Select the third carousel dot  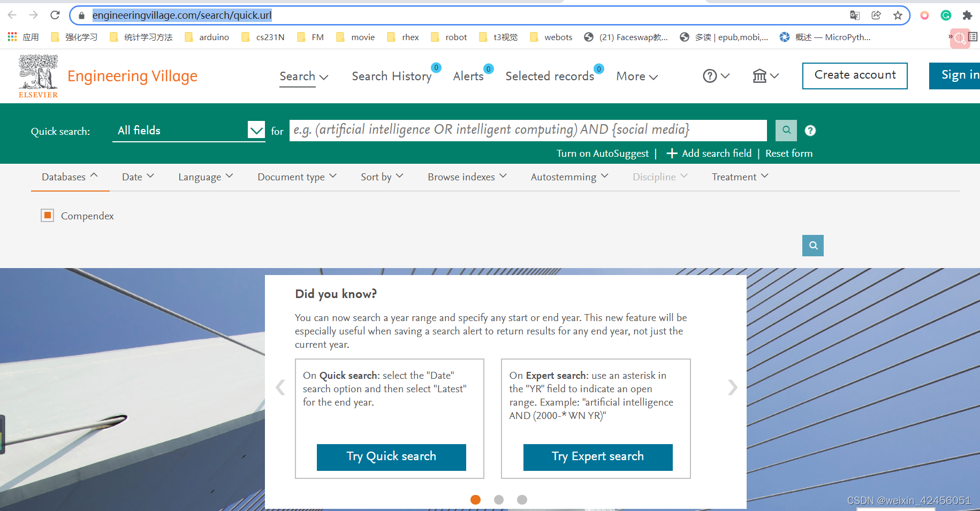[x=522, y=499]
